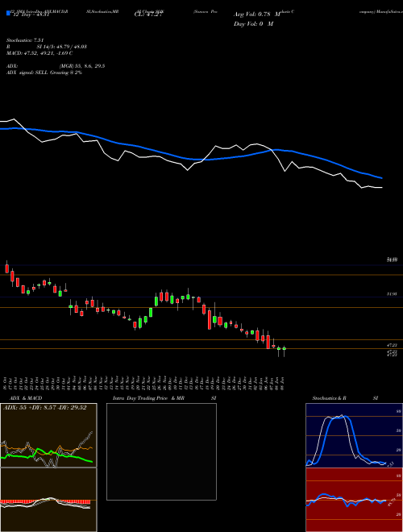
Task: Click the ADX '(MGR) 55, 8.6, 29.5' values
Action: tap(81, 66)
